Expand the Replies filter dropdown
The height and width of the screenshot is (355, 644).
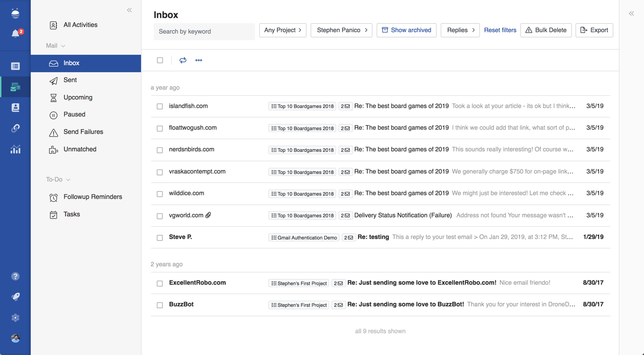click(x=460, y=30)
